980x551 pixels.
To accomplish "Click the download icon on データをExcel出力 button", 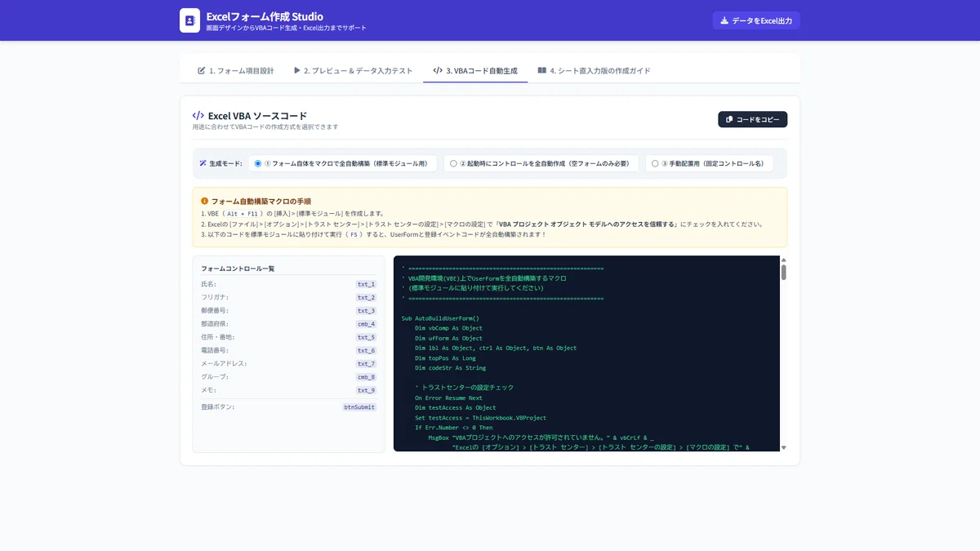I will coord(724,20).
